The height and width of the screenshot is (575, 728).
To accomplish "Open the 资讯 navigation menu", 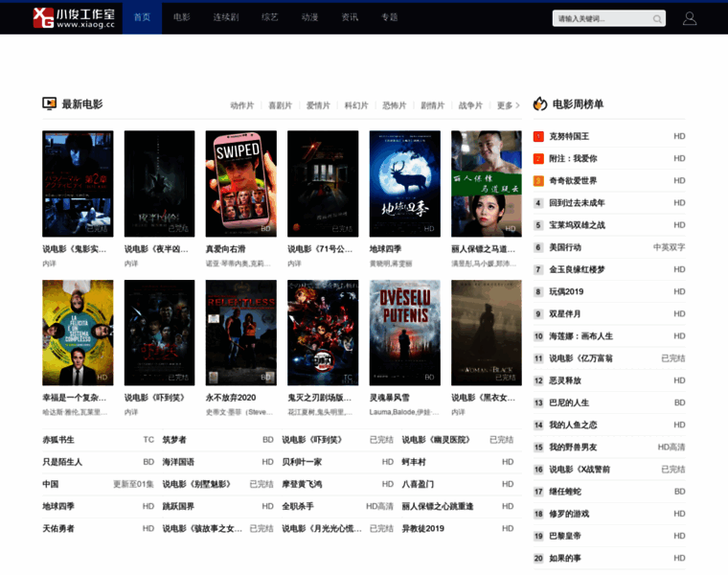I will [350, 17].
